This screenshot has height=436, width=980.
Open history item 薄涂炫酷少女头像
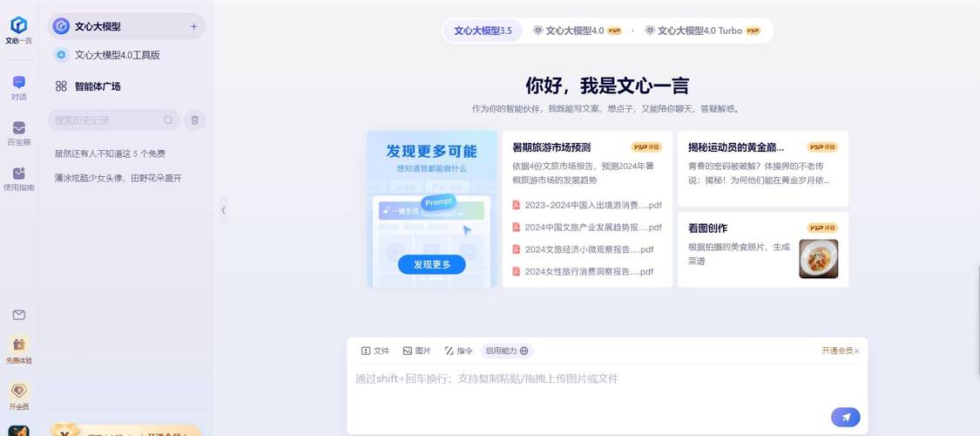point(118,178)
